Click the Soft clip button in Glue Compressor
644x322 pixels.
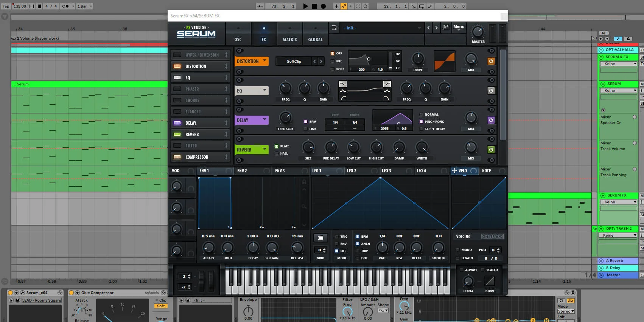(161, 306)
